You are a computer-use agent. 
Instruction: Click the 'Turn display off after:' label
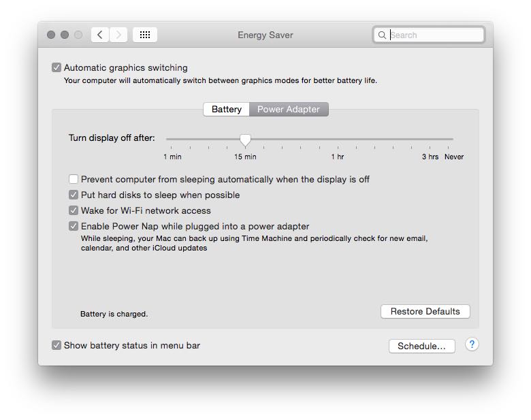click(x=112, y=138)
